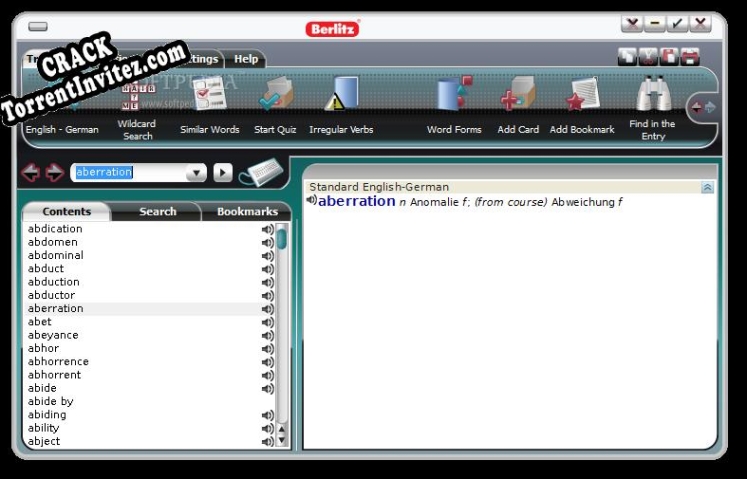747x479 pixels.
Task: Switch to the Search tab
Action: (x=157, y=212)
